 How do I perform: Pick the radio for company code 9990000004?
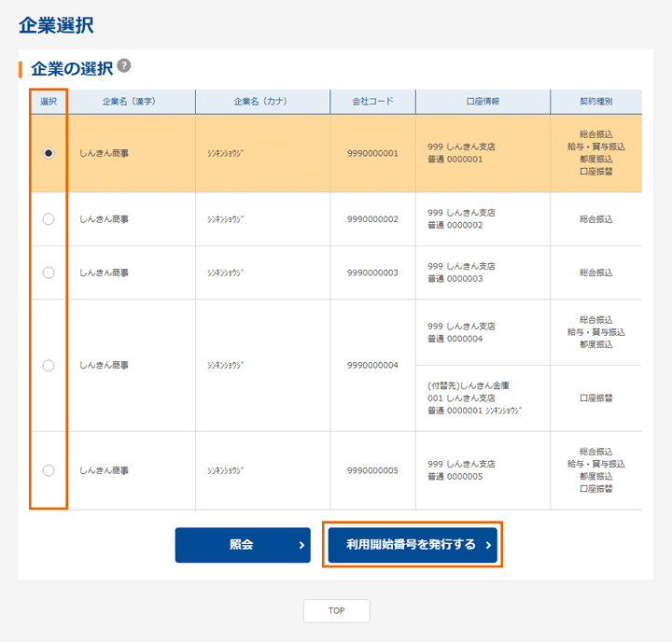click(49, 366)
